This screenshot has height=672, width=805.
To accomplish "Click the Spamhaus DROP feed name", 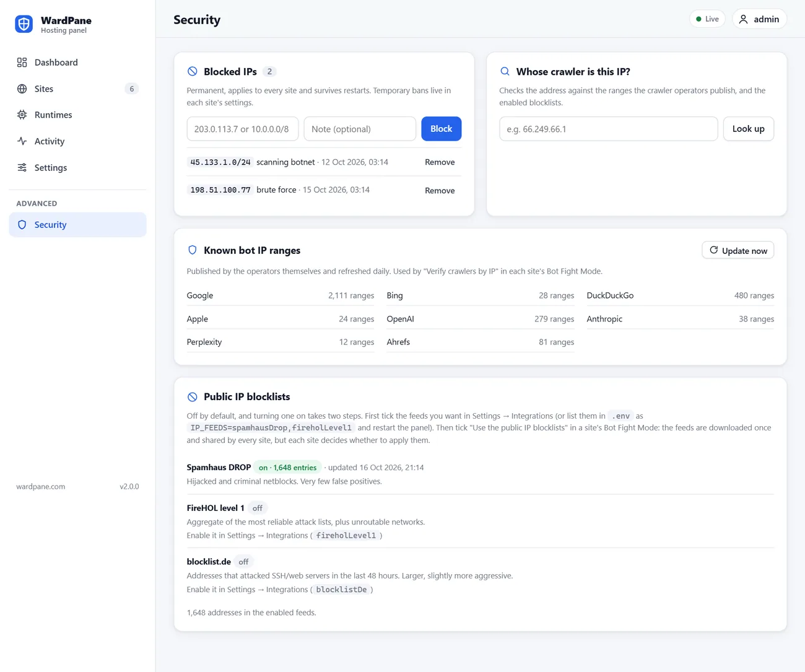I will [219, 468].
